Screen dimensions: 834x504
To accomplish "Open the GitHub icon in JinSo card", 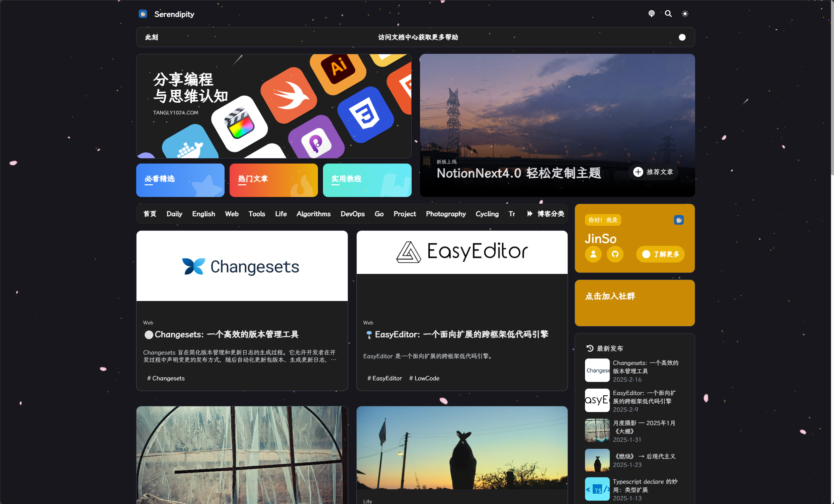I will click(x=615, y=254).
